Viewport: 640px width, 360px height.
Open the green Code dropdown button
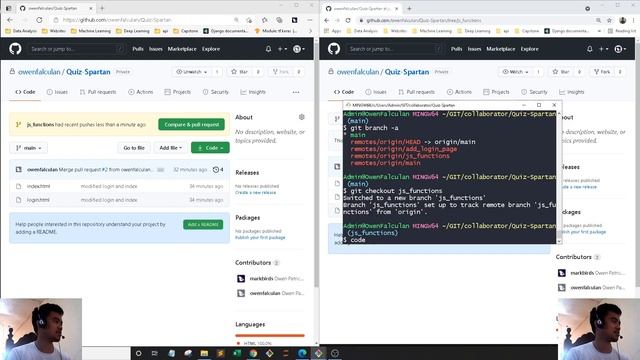(210, 148)
